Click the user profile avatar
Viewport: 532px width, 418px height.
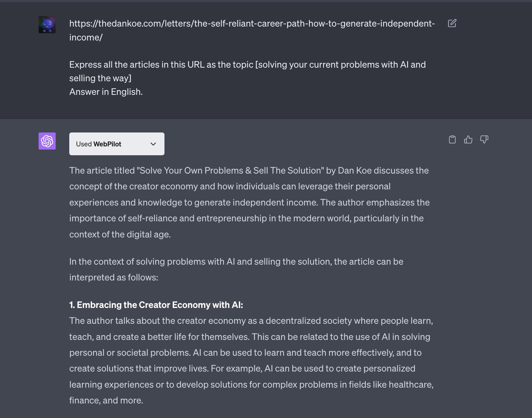coord(47,25)
